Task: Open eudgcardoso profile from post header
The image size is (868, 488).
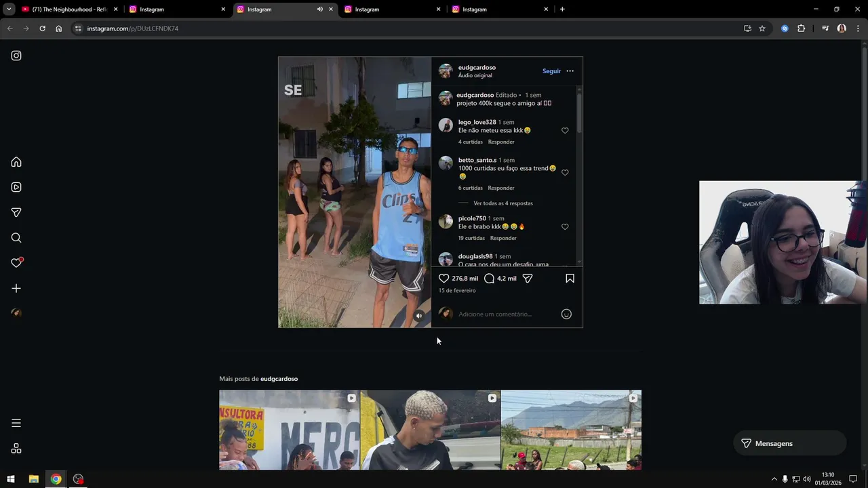Action: click(477, 67)
